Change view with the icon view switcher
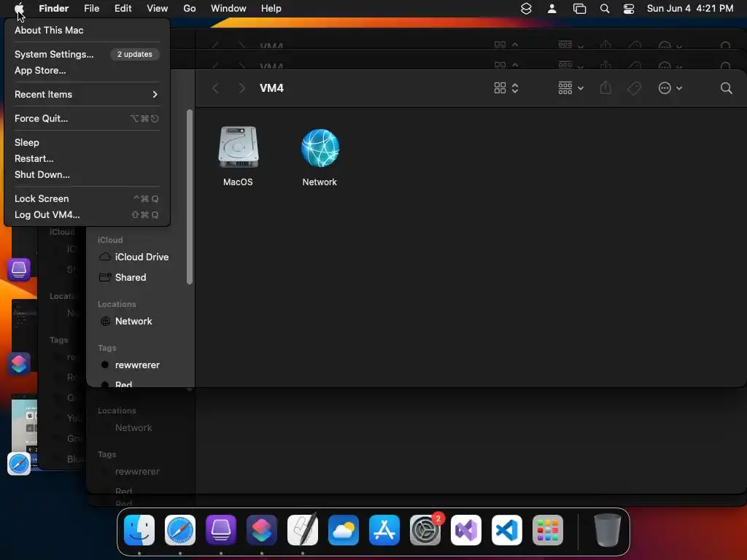 click(506, 88)
